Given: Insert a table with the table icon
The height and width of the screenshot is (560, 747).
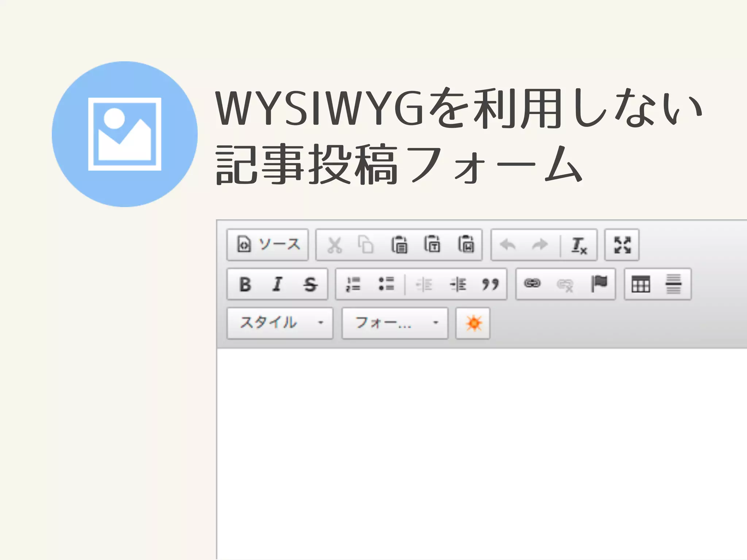Looking at the screenshot, I should pos(641,284).
